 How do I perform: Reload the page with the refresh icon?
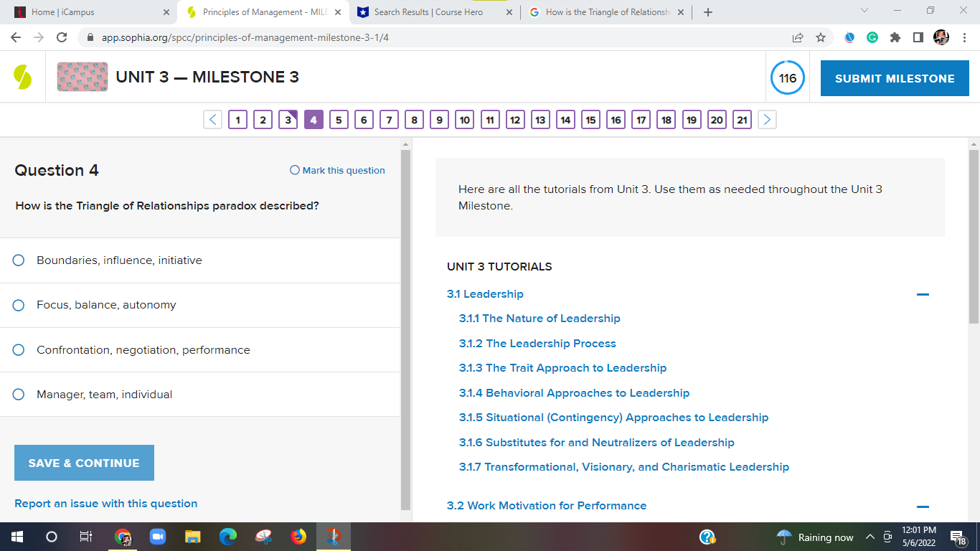pyautogui.click(x=62, y=37)
